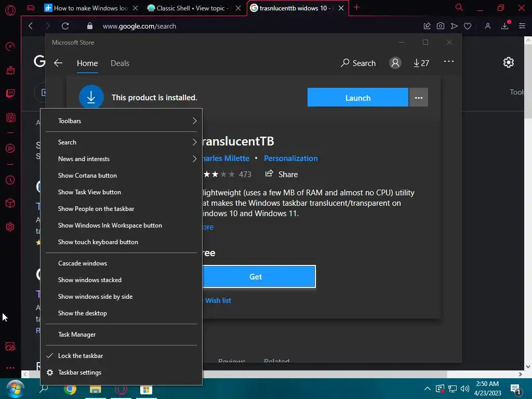This screenshot has width=532, height=399.
Task: Go back in the Opera browser
Action: tap(31, 26)
